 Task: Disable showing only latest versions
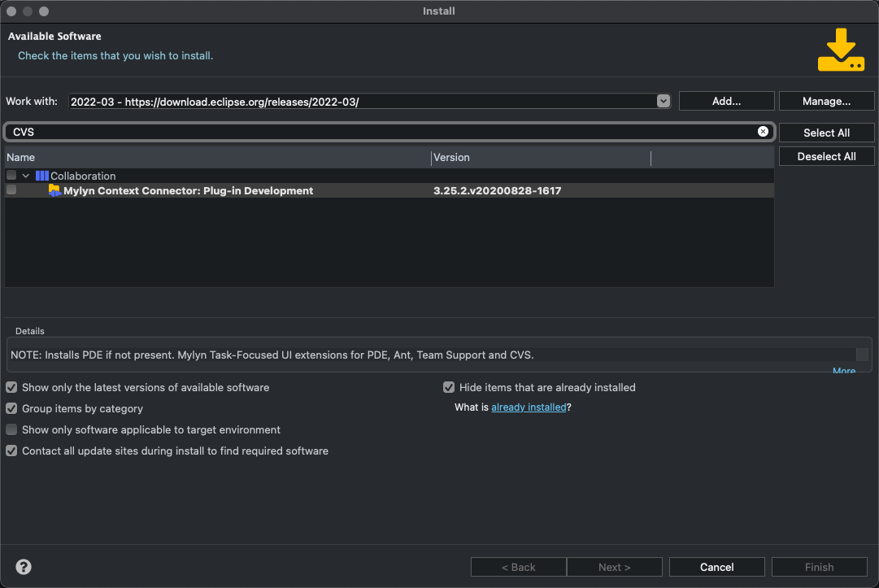click(x=11, y=388)
